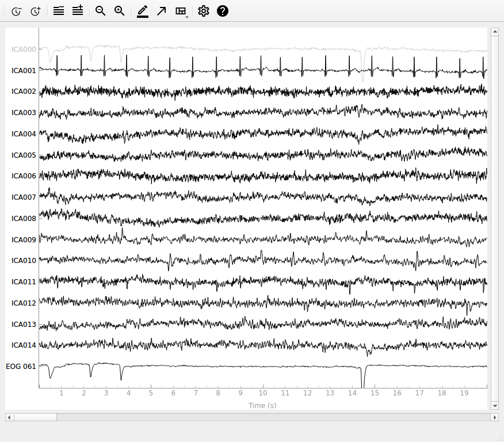
Task: Click the horizontal scrollbar right arrow
Action: click(x=495, y=417)
